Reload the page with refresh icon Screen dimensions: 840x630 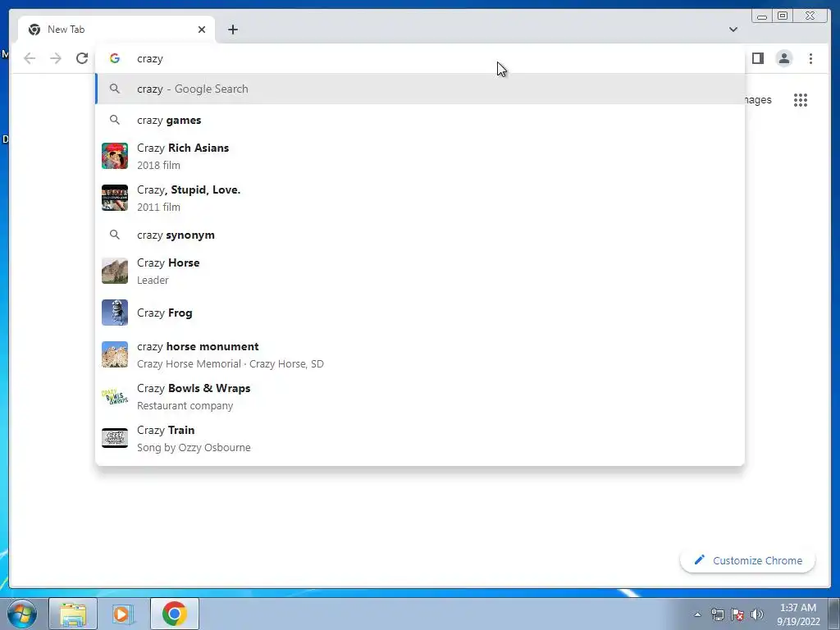coord(82,58)
